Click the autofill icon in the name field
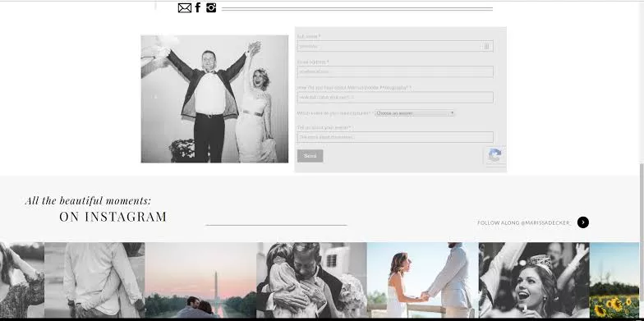This screenshot has height=321, width=644. click(x=486, y=46)
